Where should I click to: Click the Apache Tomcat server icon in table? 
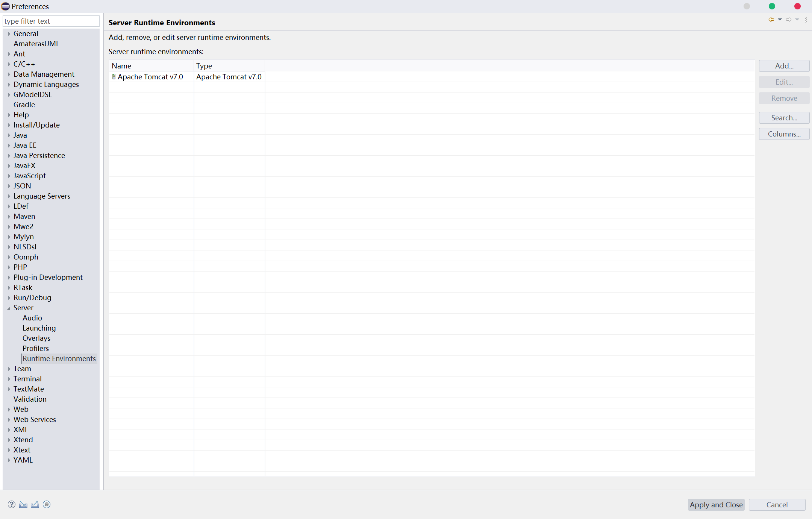(114, 77)
